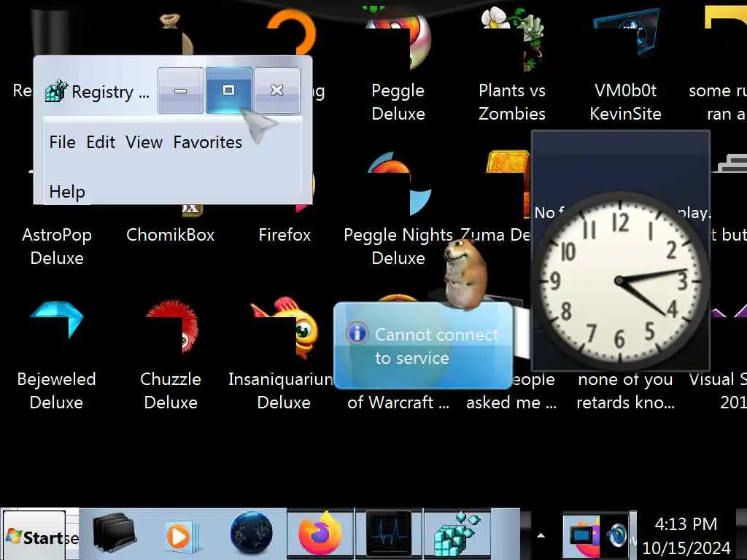Select the AstroPop Deluxe desktop shortcut

57,246
